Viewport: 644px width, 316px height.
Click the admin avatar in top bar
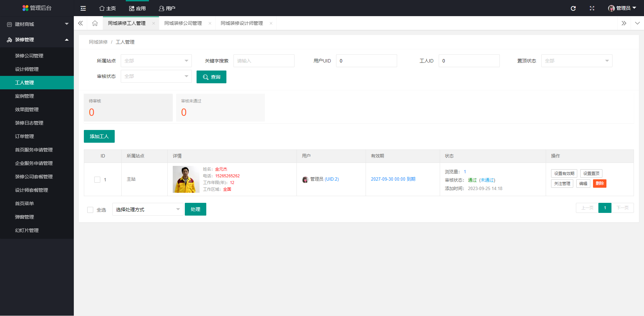[611, 8]
